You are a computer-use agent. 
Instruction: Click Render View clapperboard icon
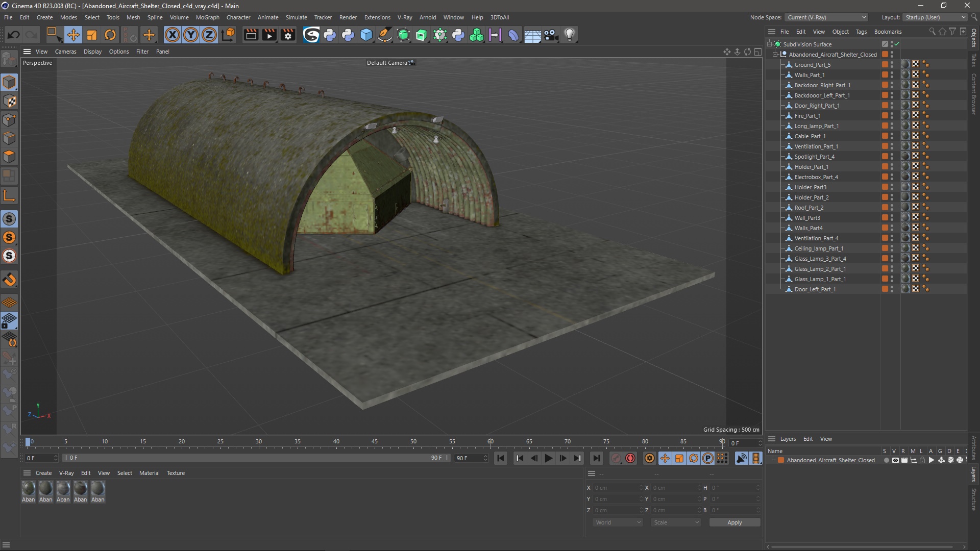coord(251,35)
